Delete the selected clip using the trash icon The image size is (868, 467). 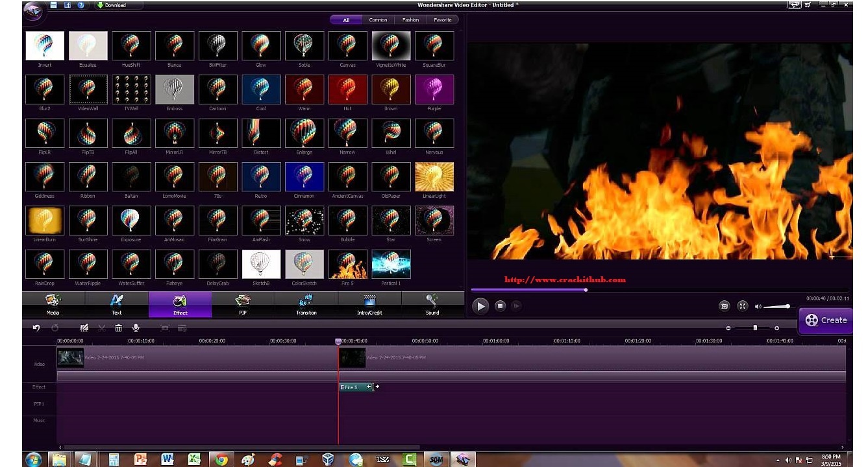click(x=118, y=328)
